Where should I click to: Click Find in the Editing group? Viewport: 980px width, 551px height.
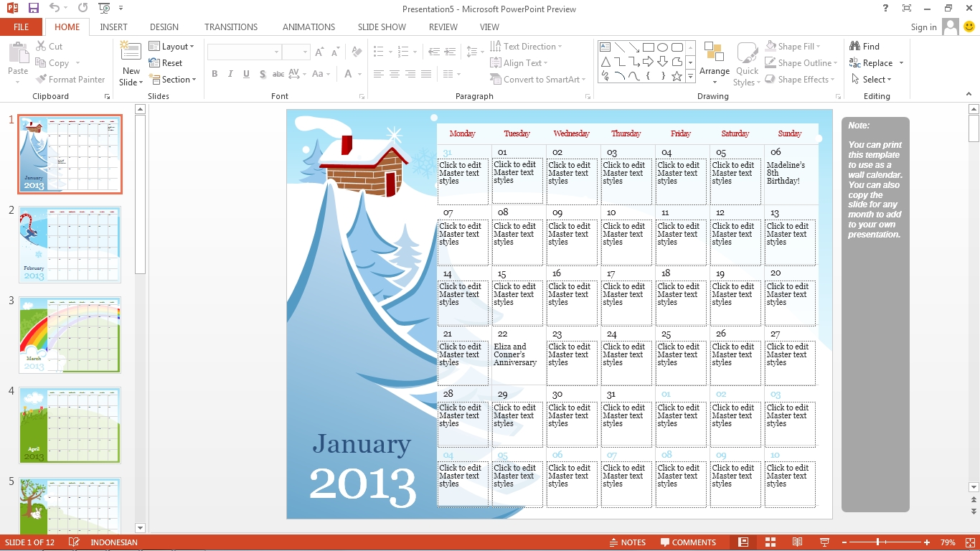864,47
